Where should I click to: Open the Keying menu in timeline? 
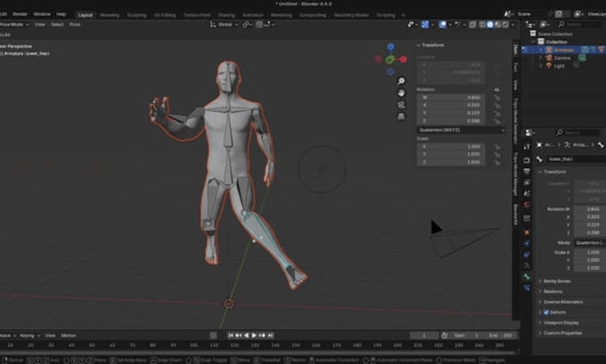pos(29,336)
